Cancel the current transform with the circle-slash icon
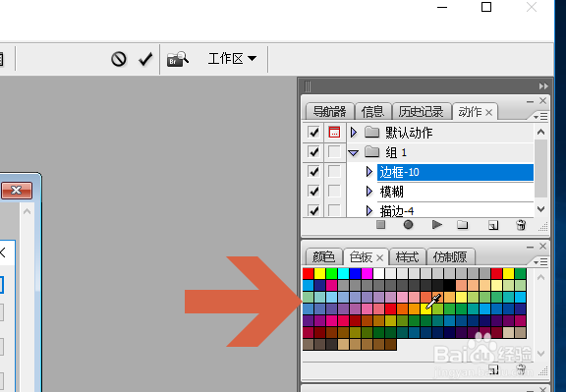 (x=119, y=59)
